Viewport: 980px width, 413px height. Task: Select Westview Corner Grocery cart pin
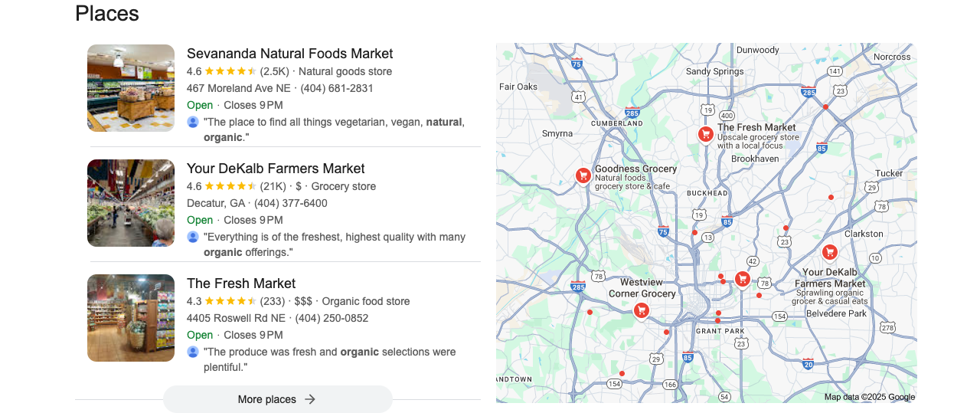click(642, 310)
